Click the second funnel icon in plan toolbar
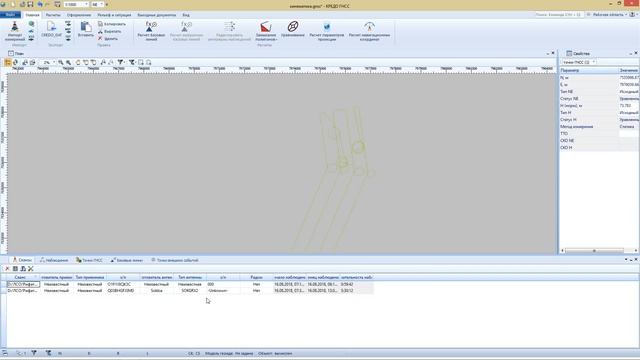The image size is (640, 360). point(132,62)
